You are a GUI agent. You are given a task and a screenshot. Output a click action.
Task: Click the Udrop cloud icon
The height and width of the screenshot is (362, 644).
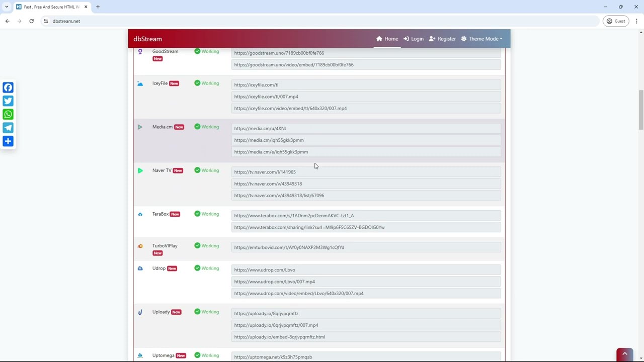pos(140,268)
